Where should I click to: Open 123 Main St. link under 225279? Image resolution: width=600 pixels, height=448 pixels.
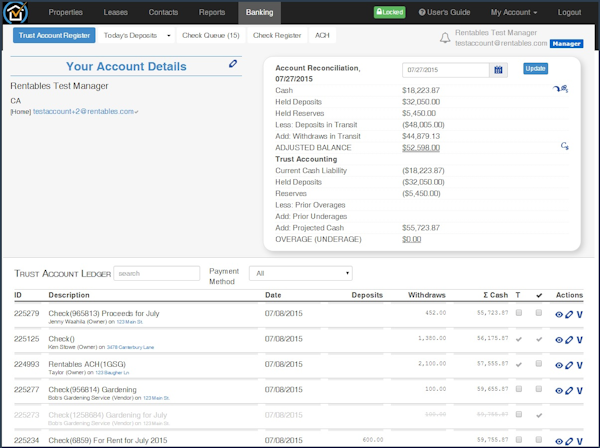pyautogui.click(x=129, y=322)
